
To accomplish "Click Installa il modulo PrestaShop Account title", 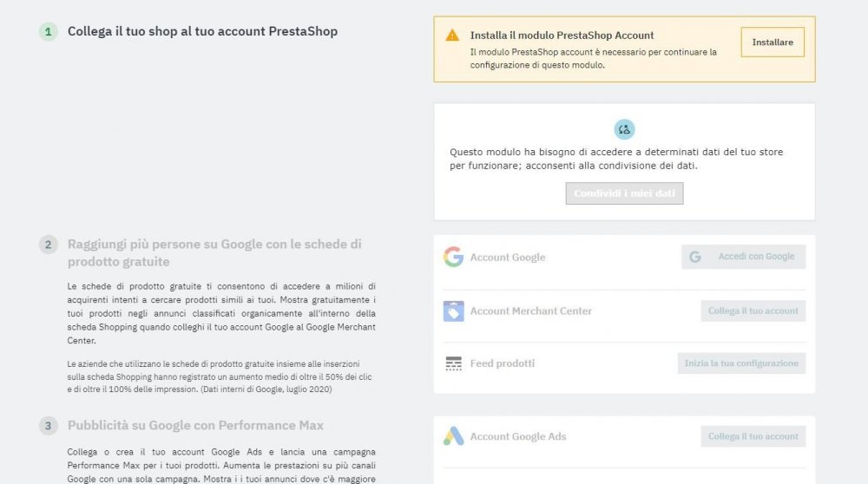I will pos(562,36).
